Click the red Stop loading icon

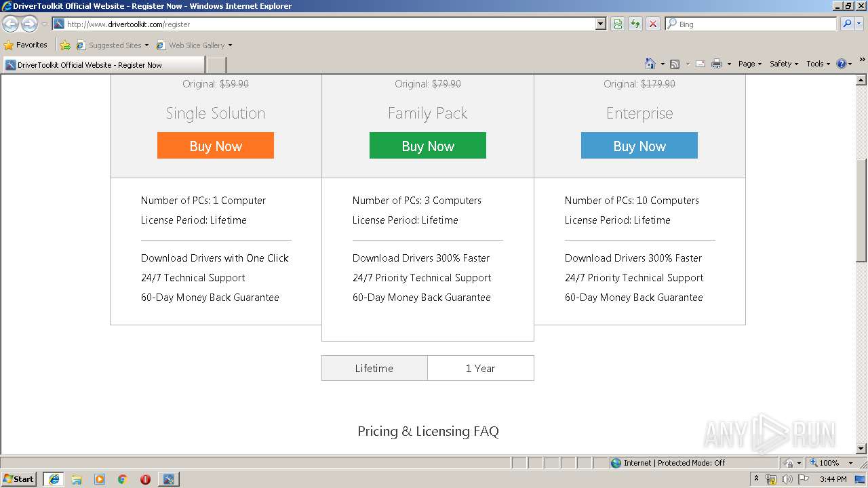(653, 24)
